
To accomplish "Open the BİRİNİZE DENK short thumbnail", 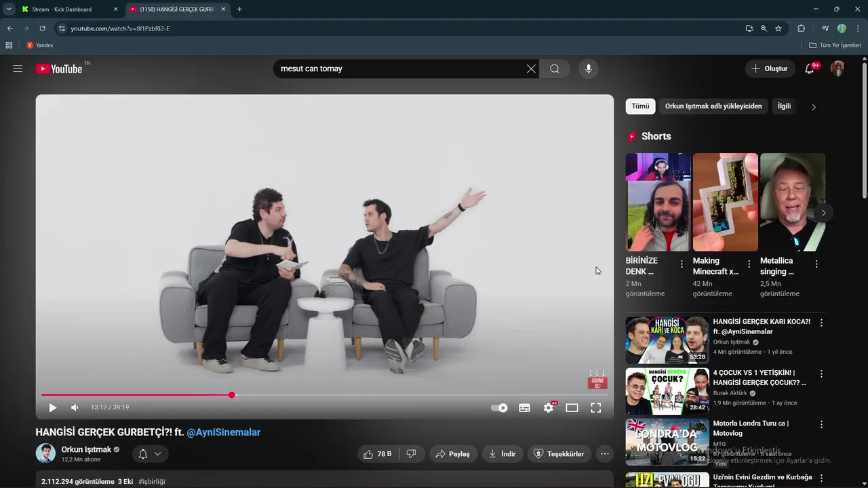I will (x=658, y=202).
